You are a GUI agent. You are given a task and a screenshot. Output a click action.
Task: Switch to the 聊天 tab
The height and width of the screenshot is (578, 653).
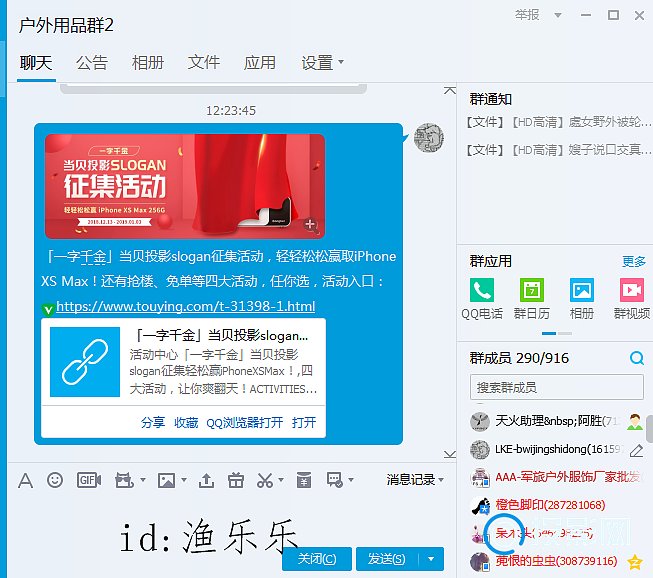point(36,63)
